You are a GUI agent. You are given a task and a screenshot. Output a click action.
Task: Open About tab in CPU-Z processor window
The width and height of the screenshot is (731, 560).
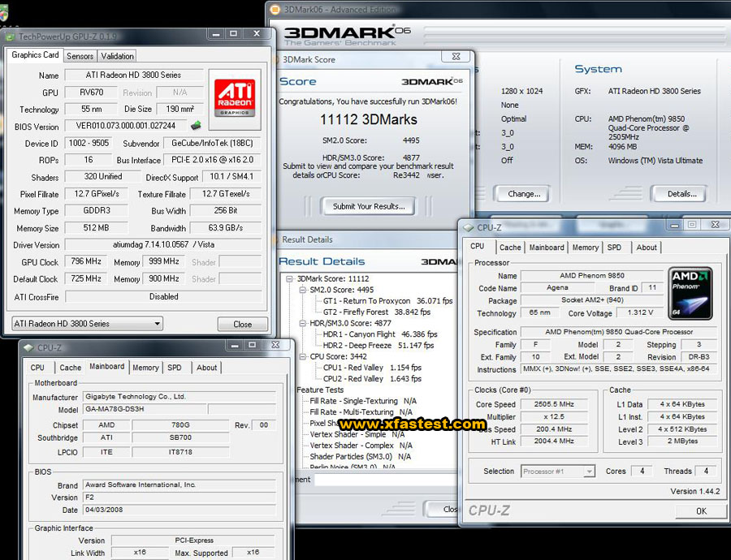[647, 248]
